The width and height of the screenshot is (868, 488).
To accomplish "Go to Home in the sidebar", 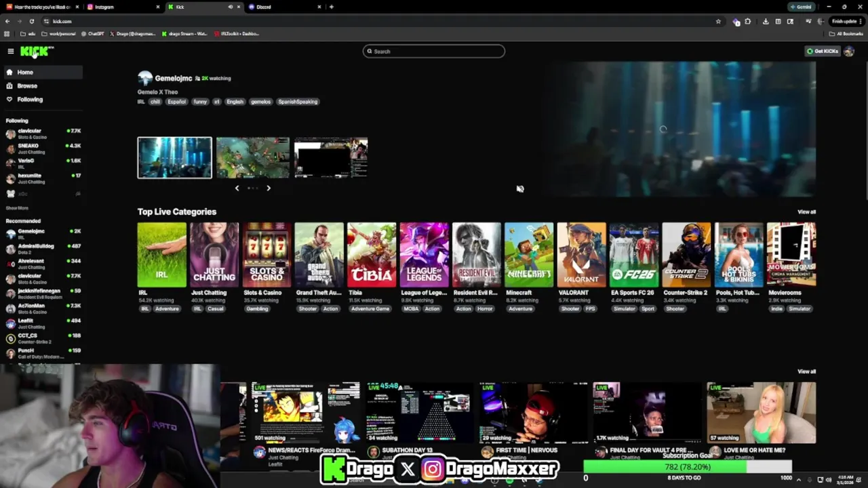I will [42, 72].
